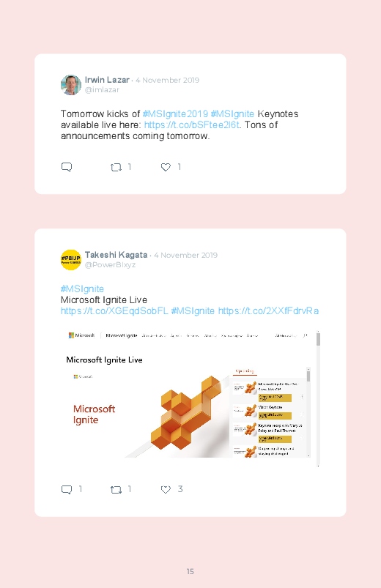Open the Irwin Lazar name link

[107, 80]
